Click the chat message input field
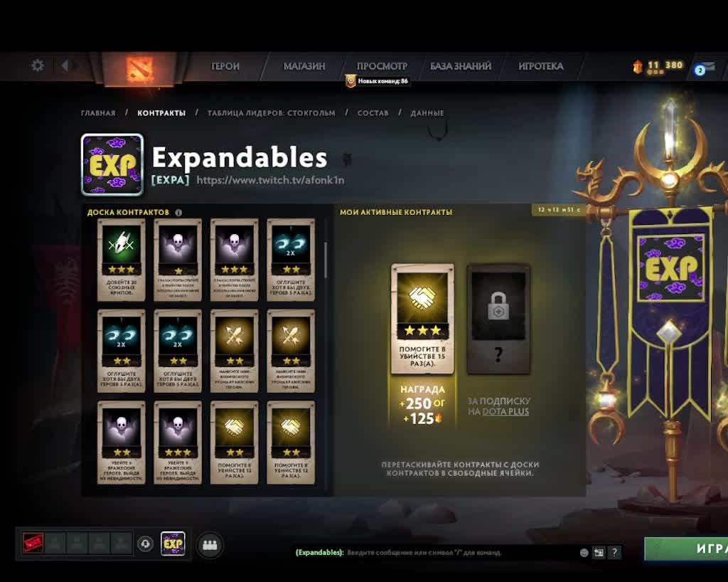This screenshot has height=582, width=728. (x=460, y=552)
